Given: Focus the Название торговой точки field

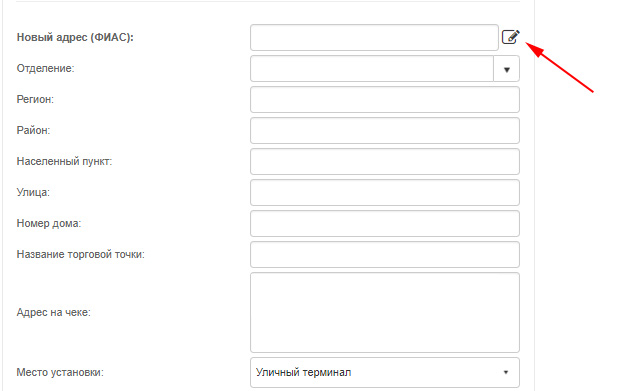Looking at the screenshot, I should coord(385,254).
